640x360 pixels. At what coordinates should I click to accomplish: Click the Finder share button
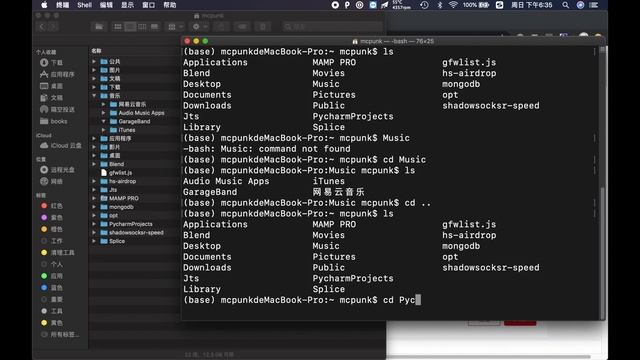tap(221, 27)
